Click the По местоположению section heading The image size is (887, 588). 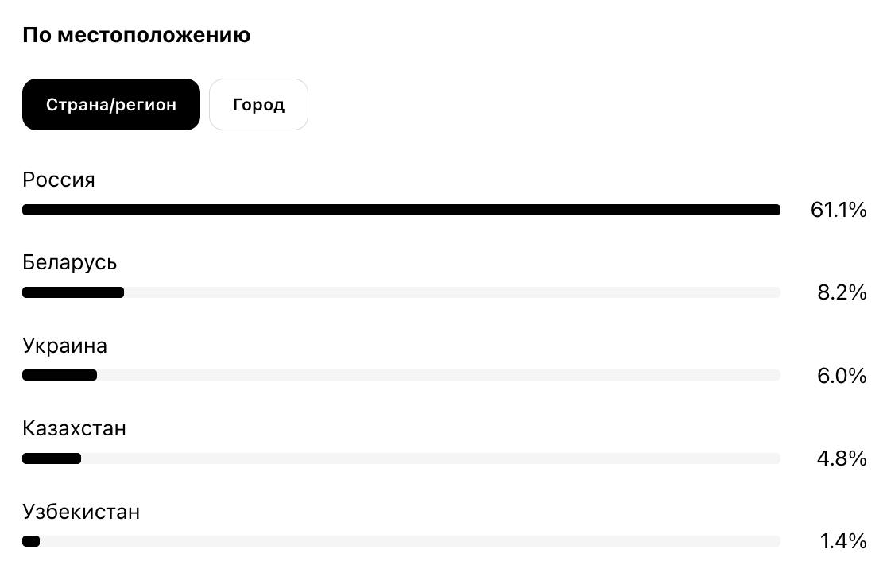click(136, 34)
